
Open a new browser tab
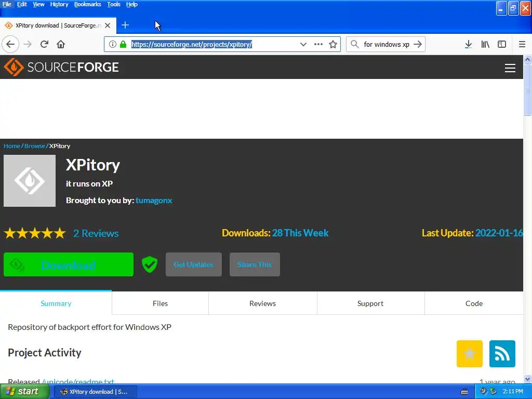125,25
